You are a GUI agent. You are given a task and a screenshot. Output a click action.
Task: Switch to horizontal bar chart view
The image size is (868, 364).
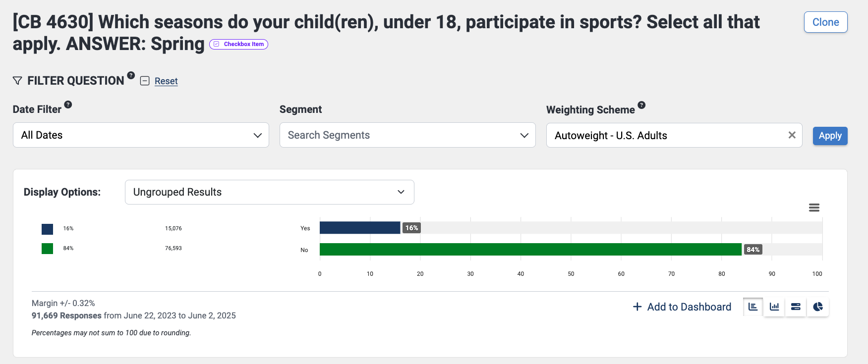tap(753, 307)
